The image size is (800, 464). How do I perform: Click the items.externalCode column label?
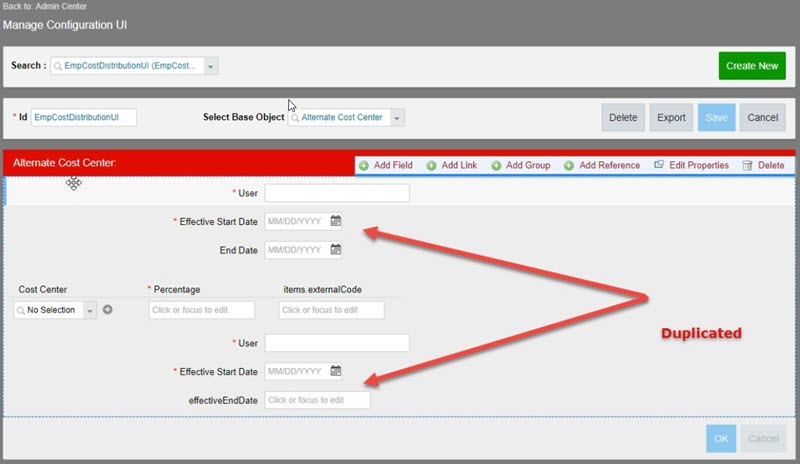(322, 289)
